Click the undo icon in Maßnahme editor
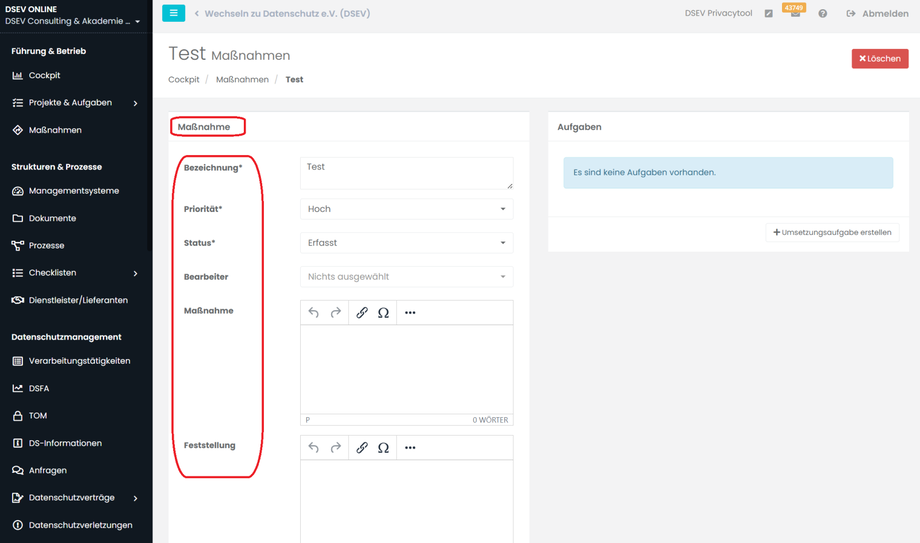 coord(314,313)
